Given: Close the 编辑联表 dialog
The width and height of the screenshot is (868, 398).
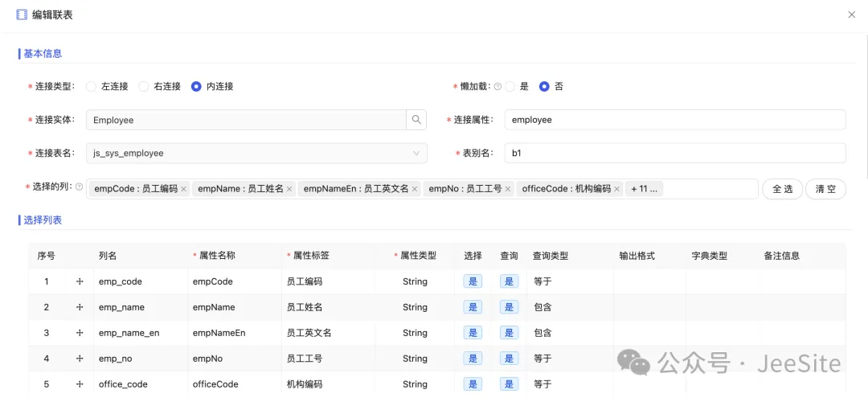Looking at the screenshot, I should click(852, 14).
